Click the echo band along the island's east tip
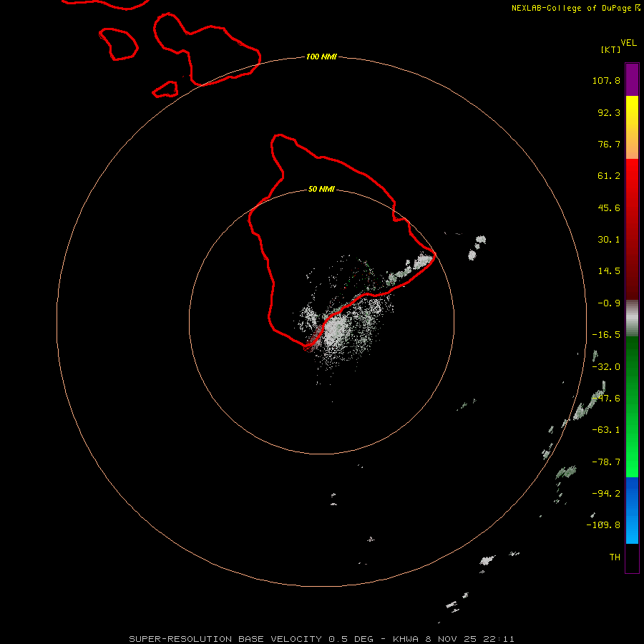This screenshot has width=644, height=644. click(410, 270)
